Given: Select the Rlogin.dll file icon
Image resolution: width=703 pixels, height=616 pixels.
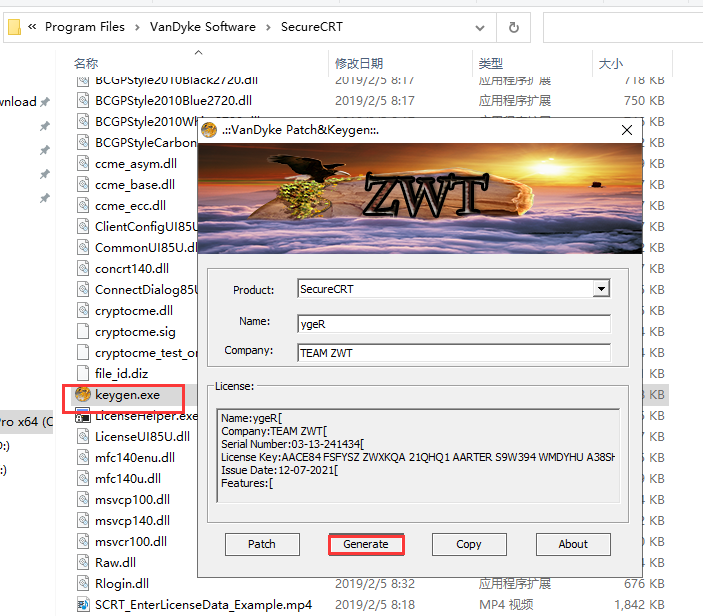Looking at the screenshot, I should 83,584.
